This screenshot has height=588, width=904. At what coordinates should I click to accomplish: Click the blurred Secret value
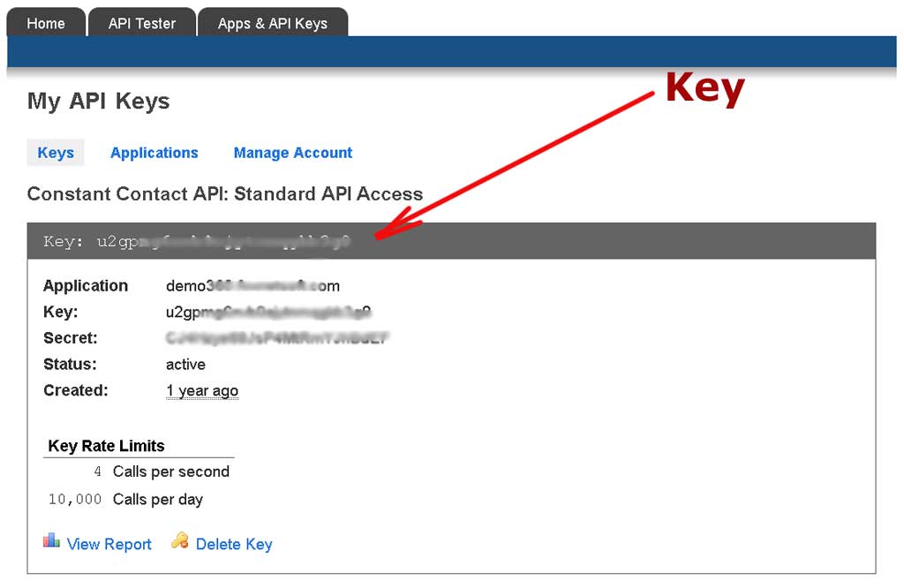pos(277,338)
